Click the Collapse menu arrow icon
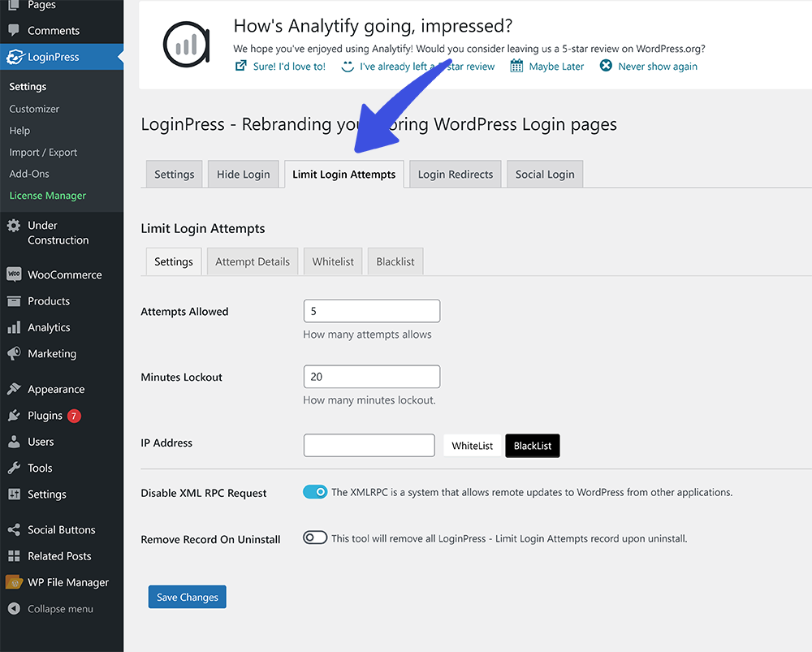The width and height of the screenshot is (812, 652). (x=14, y=608)
